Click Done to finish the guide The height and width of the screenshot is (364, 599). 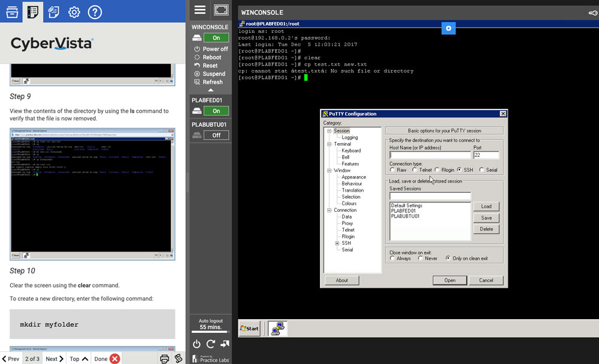point(107,359)
